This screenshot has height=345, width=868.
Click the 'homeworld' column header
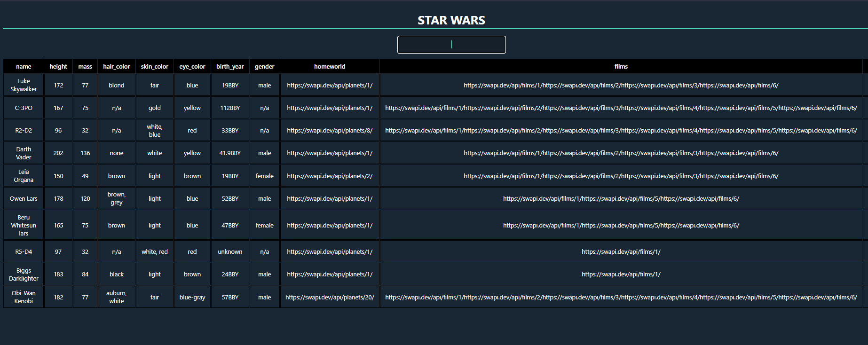tap(330, 66)
